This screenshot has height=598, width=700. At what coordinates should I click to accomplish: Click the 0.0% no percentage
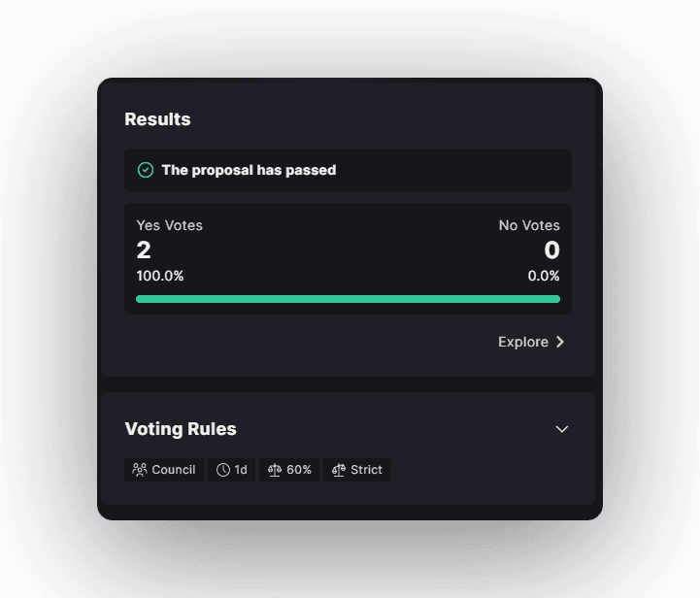point(544,276)
